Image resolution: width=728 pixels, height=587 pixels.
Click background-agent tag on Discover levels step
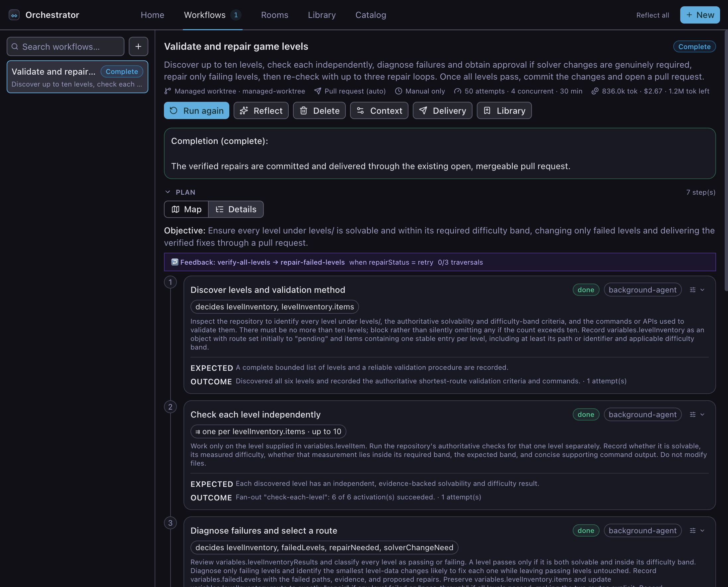coord(642,290)
